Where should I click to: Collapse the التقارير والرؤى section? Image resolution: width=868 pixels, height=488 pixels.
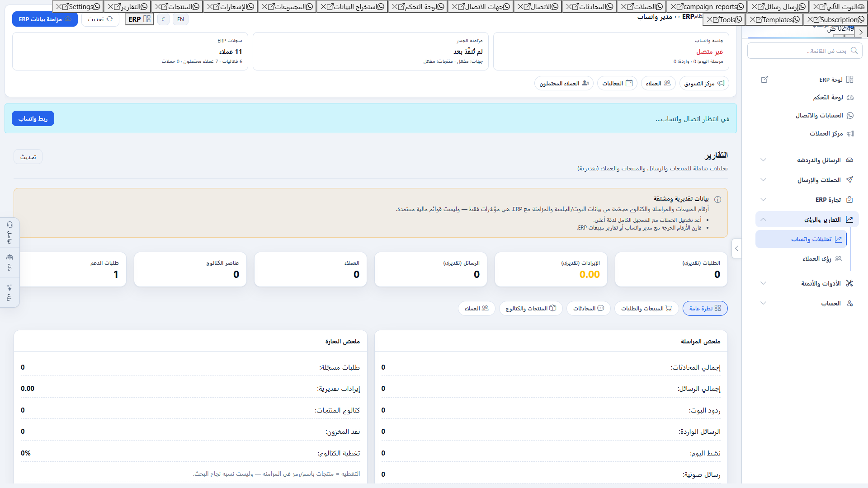[807, 220]
